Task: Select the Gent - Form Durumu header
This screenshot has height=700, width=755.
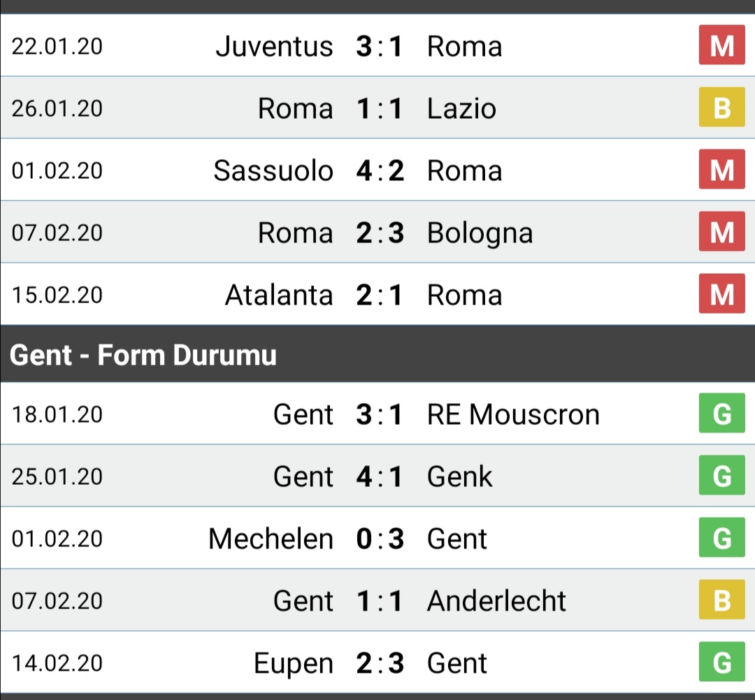Action: (x=377, y=355)
